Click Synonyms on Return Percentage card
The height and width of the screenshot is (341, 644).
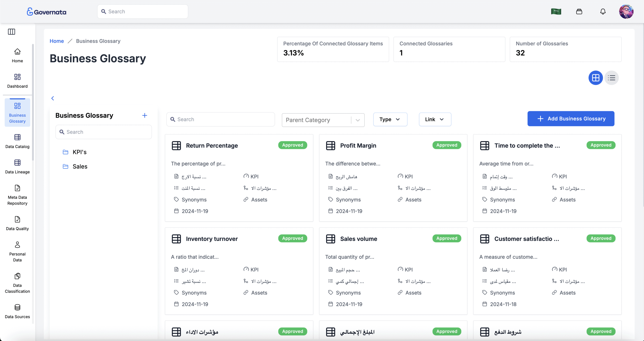194,200
